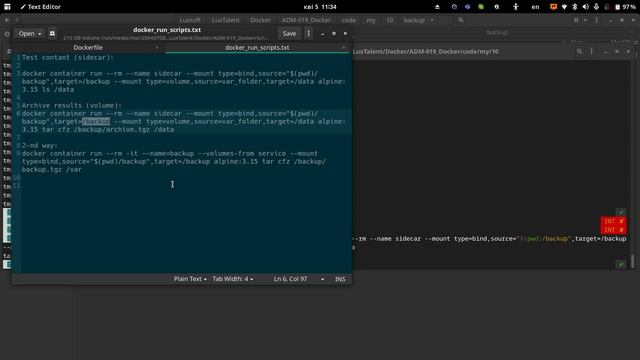Click the green check status above INT badges
Screen dimensions: 640x360
[621, 212]
